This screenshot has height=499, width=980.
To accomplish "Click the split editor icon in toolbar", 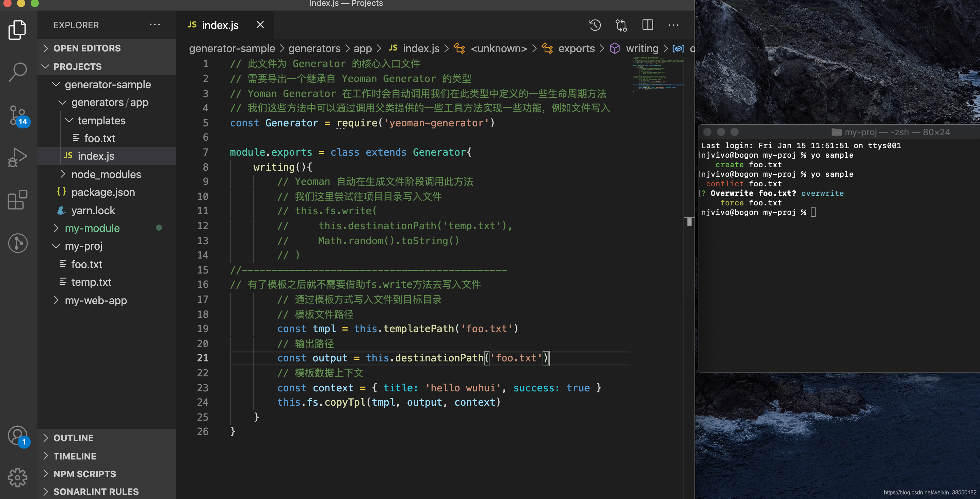I will [x=647, y=24].
